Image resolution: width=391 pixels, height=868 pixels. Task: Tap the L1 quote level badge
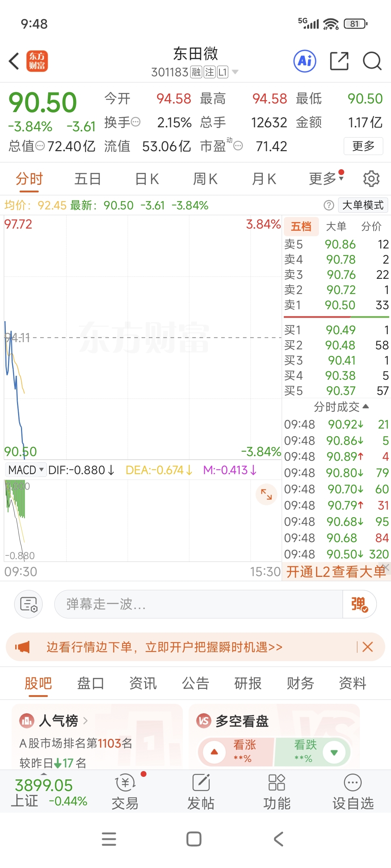tap(223, 72)
